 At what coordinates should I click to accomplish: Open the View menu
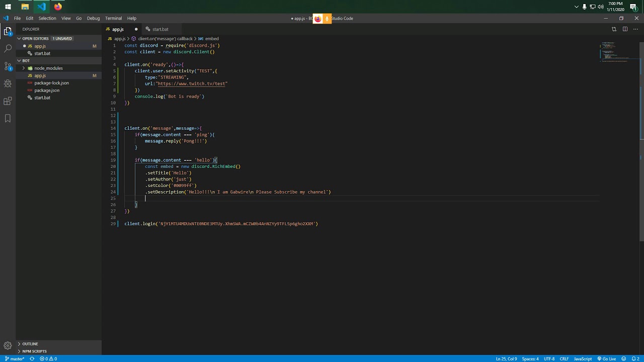pos(66,18)
